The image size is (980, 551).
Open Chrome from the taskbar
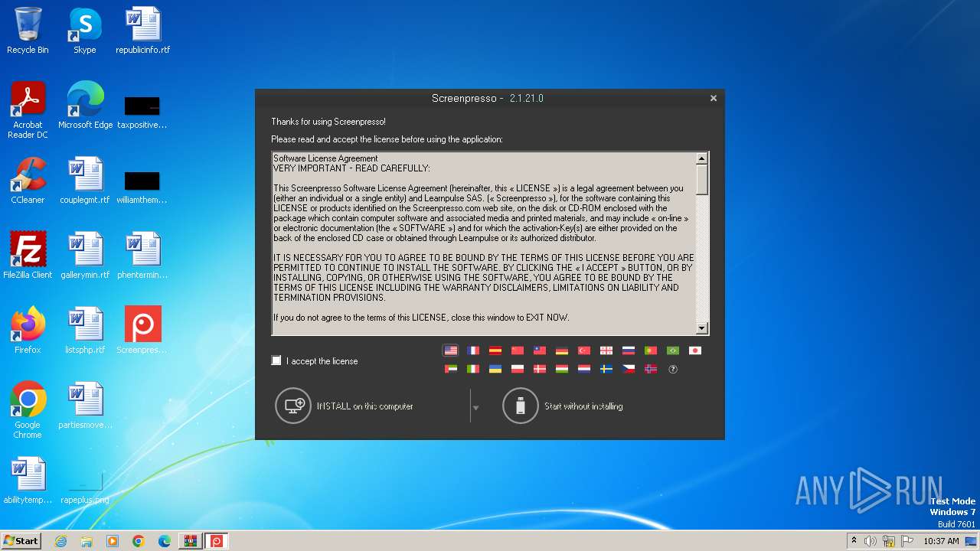[139, 541]
